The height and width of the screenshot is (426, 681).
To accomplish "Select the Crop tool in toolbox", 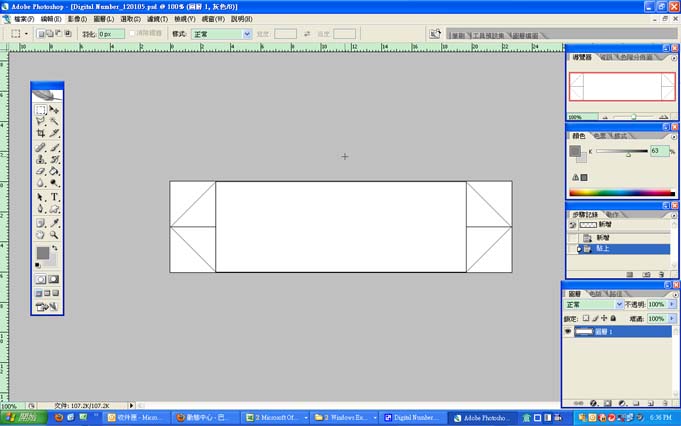I will 41,133.
